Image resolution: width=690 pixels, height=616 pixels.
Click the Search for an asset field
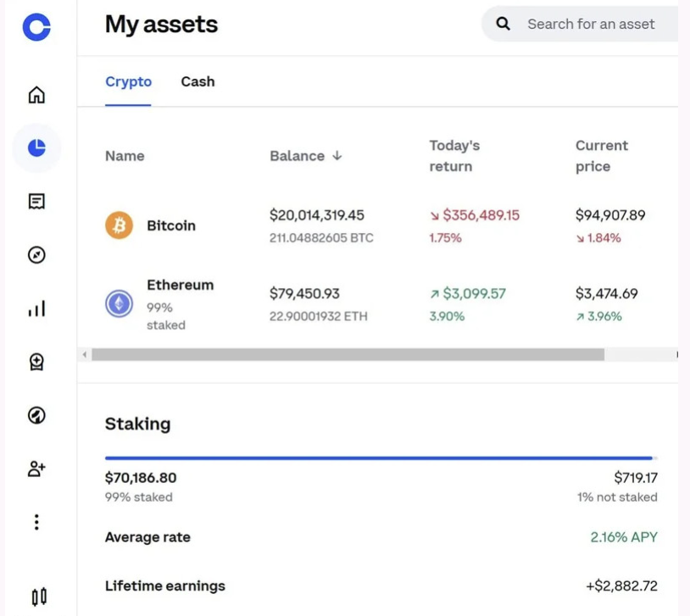[x=590, y=24]
